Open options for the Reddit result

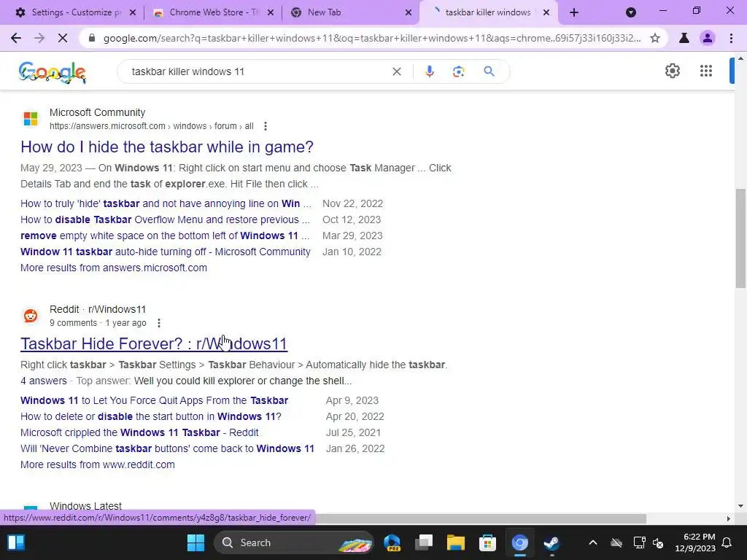(x=159, y=323)
